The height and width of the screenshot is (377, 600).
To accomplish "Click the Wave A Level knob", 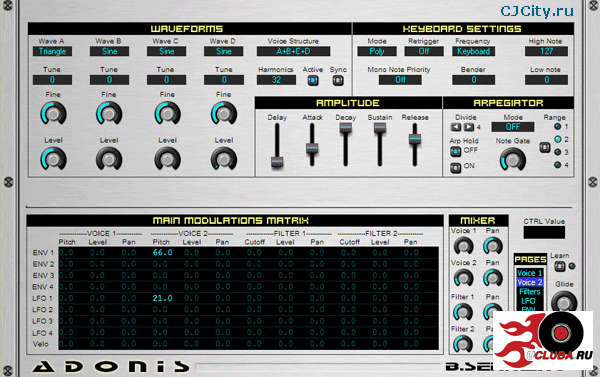I will pos(54,160).
